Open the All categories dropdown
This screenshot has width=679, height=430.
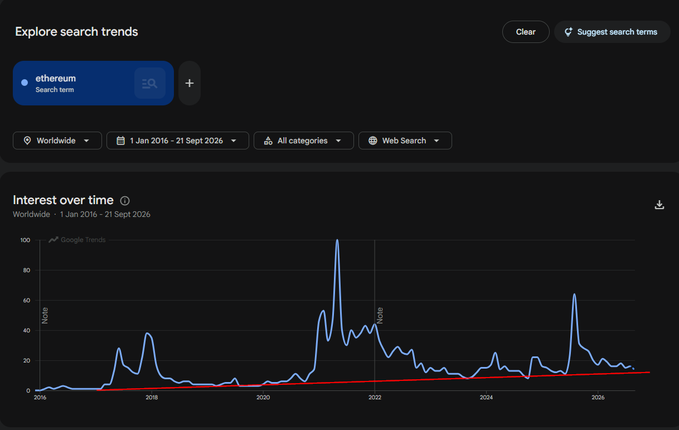click(304, 141)
